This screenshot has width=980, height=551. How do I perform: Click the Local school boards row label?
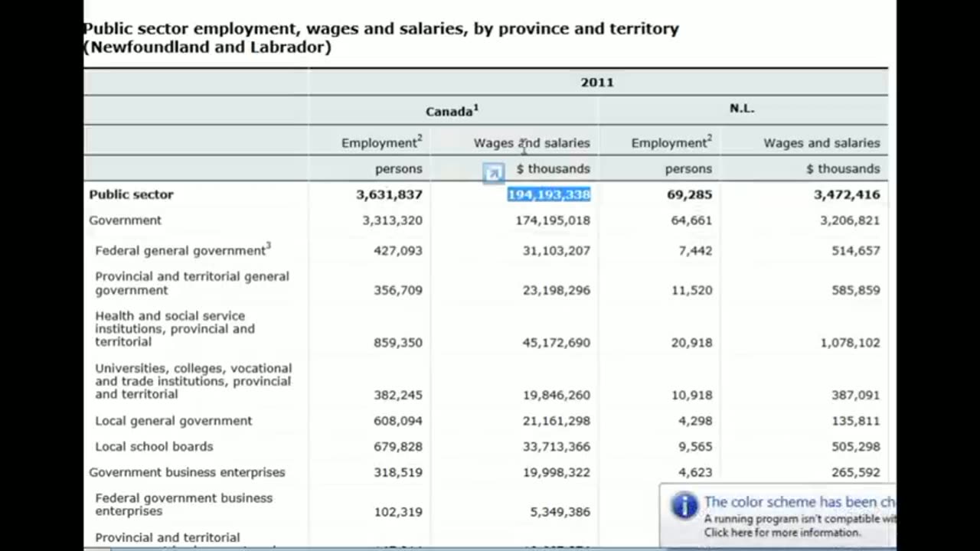pyautogui.click(x=154, y=447)
